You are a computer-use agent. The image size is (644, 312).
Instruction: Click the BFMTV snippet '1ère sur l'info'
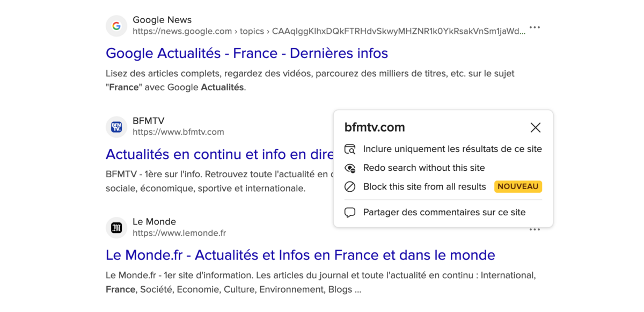219,181
